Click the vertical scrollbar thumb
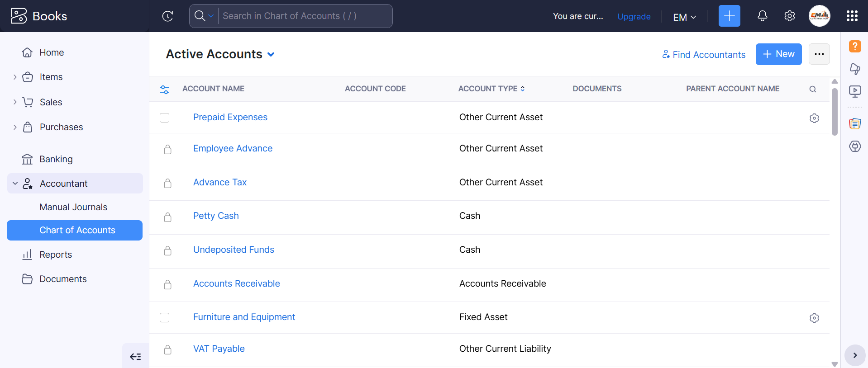 click(835, 111)
